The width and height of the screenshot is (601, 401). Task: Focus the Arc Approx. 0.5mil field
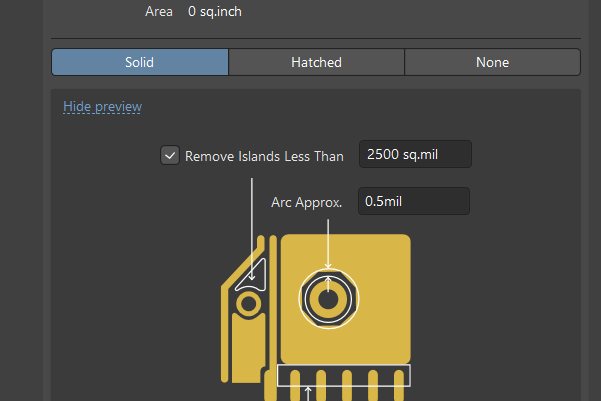[x=414, y=201]
